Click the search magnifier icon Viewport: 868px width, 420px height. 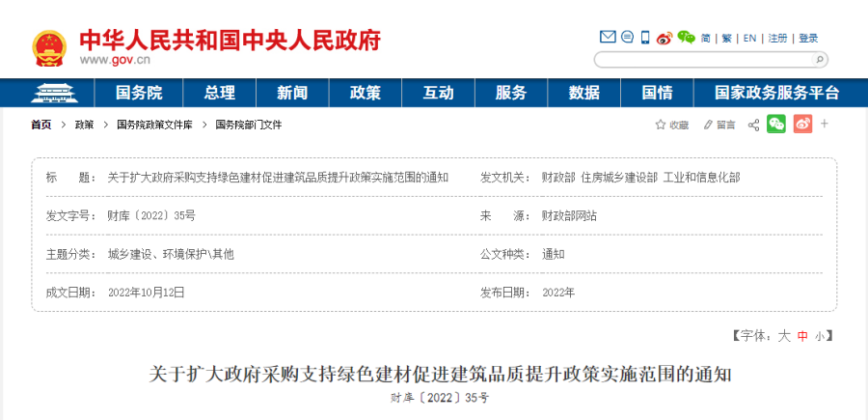coord(819,59)
